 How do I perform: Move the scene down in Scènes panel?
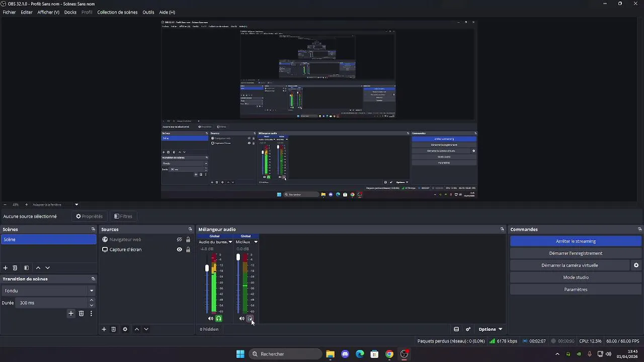pyautogui.click(x=48, y=268)
